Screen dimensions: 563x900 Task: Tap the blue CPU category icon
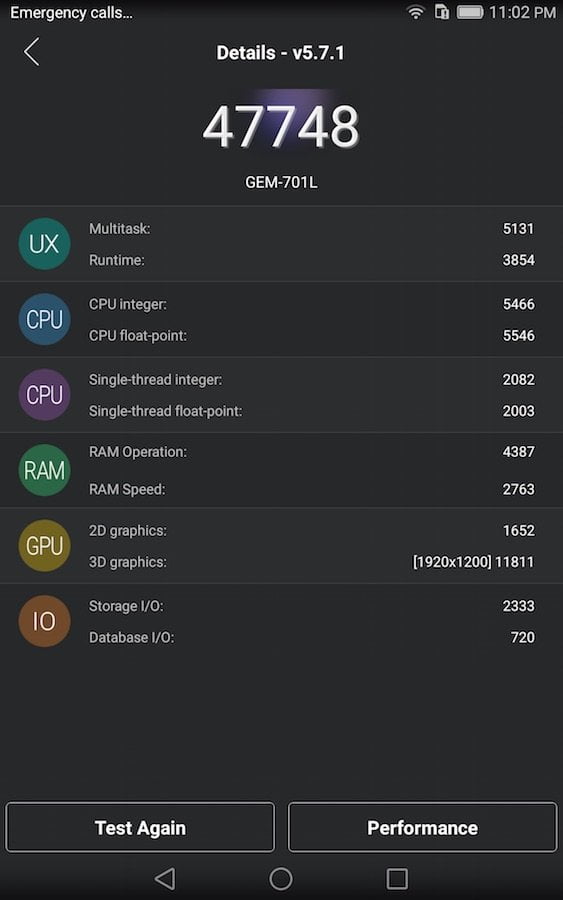[44, 319]
